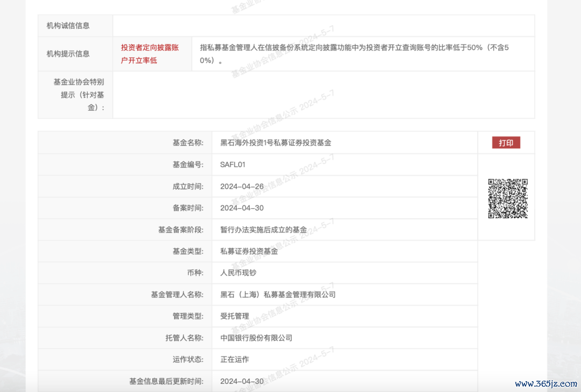
Task: Click the 机构提示信息 row label
Action: 68,54
